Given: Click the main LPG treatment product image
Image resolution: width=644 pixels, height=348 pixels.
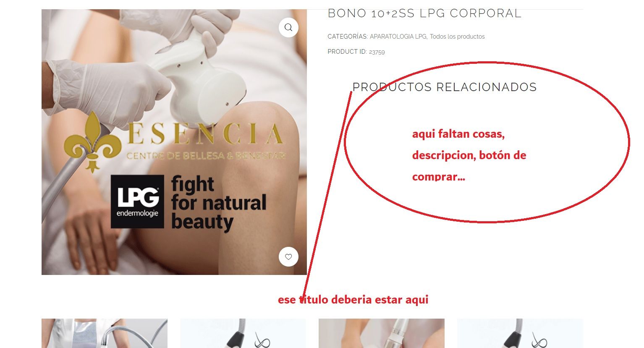Looking at the screenshot, I should pyautogui.click(x=174, y=142).
